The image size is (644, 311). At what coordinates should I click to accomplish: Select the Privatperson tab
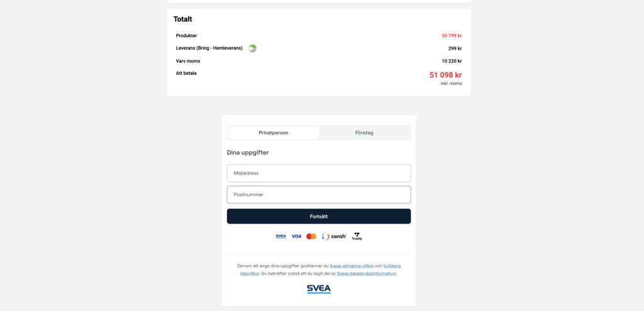coord(274,133)
